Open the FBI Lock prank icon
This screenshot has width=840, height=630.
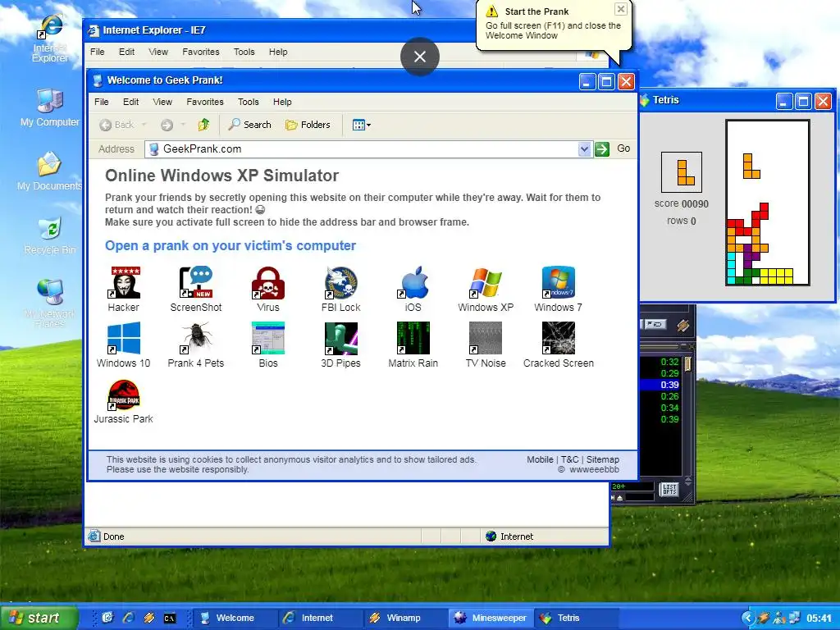pos(340,290)
